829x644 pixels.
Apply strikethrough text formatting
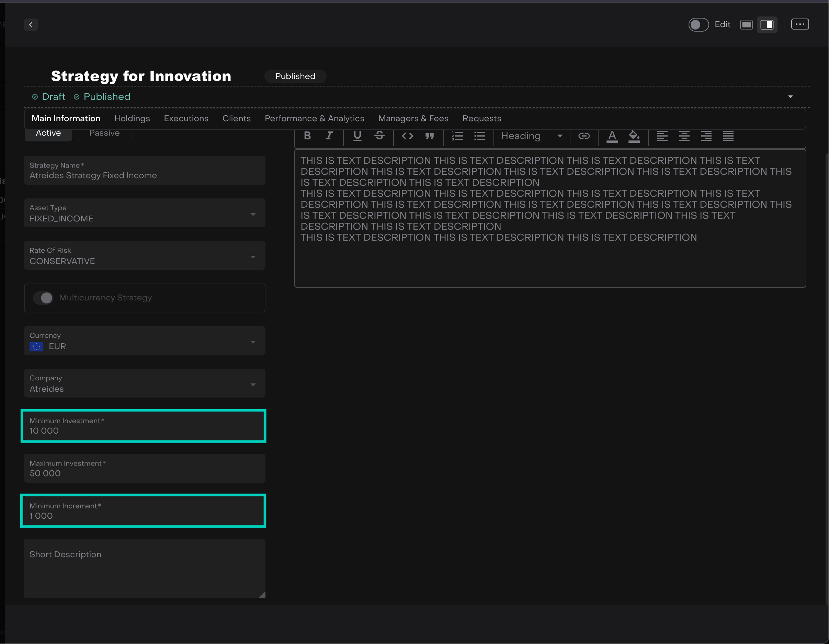[x=379, y=136]
